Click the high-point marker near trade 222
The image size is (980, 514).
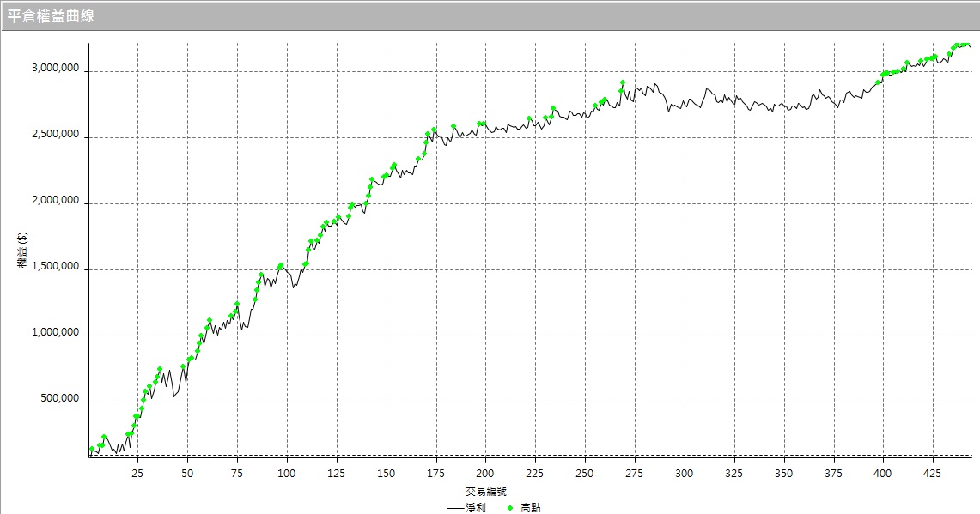pyautogui.click(x=529, y=118)
